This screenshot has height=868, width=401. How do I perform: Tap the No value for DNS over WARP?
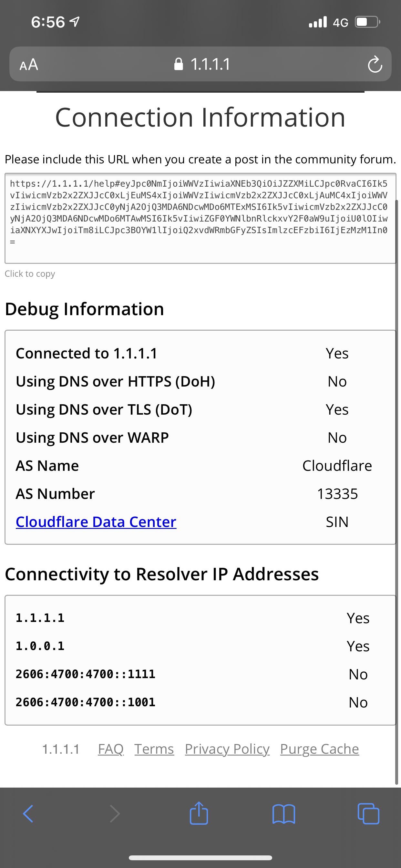point(337,438)
